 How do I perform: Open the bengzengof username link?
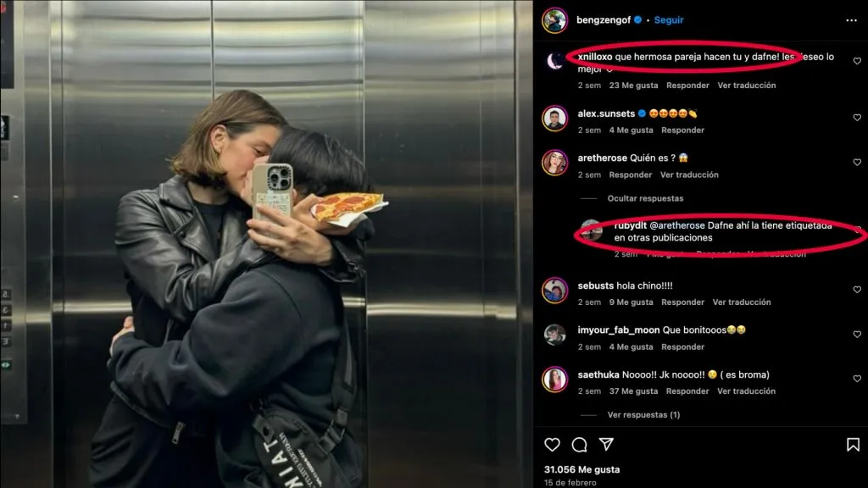pos(604,20)
